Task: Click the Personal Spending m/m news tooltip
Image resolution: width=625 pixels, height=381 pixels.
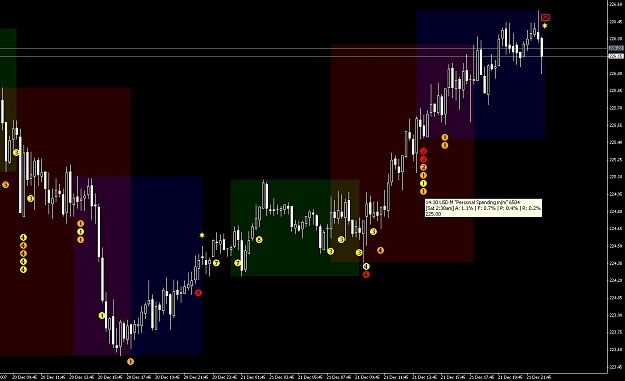Action: click(x=483, y=208)
